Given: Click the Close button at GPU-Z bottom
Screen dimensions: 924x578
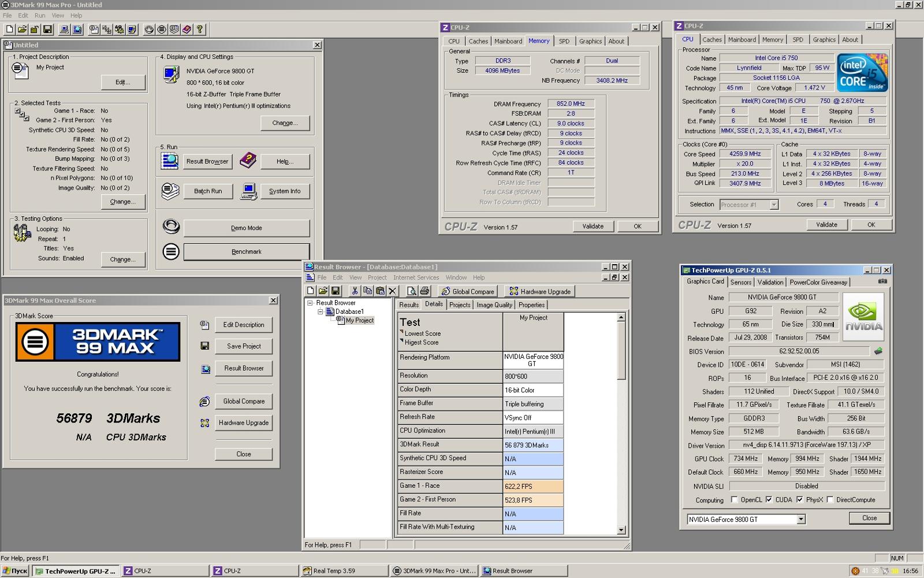Looking at the screenshot, I should (869, 518).
